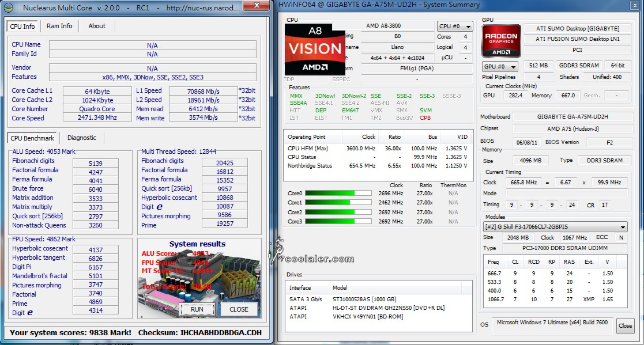Open the CPU #0 selector dropdown

coord(455,26)
